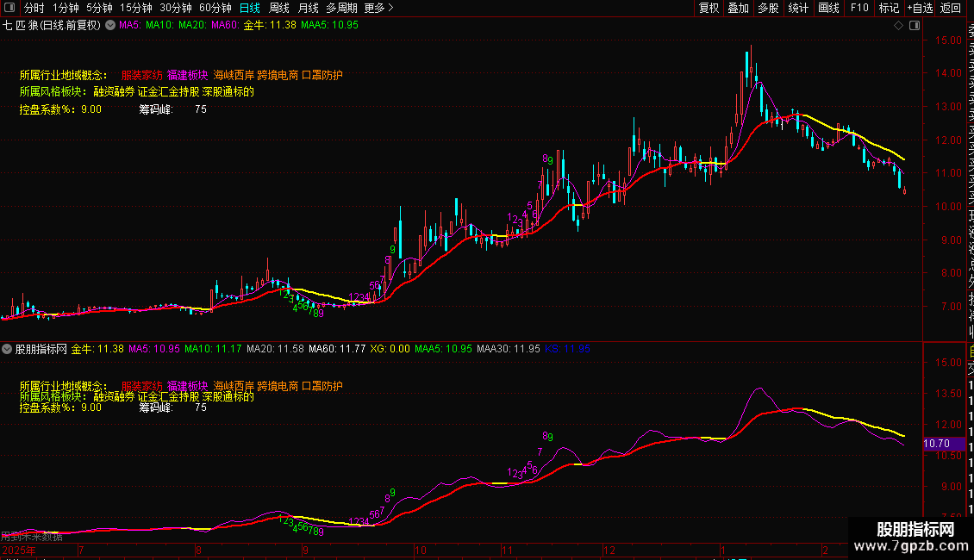Open the 复权 adjustment menu
Viewport: 974px width, 560px height.
click(x=709, y=8)
